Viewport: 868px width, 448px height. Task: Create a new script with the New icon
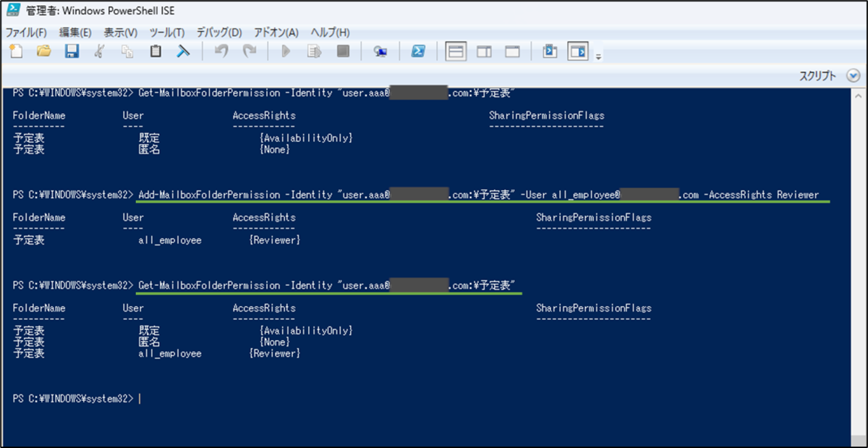click(x=15, y=51)
